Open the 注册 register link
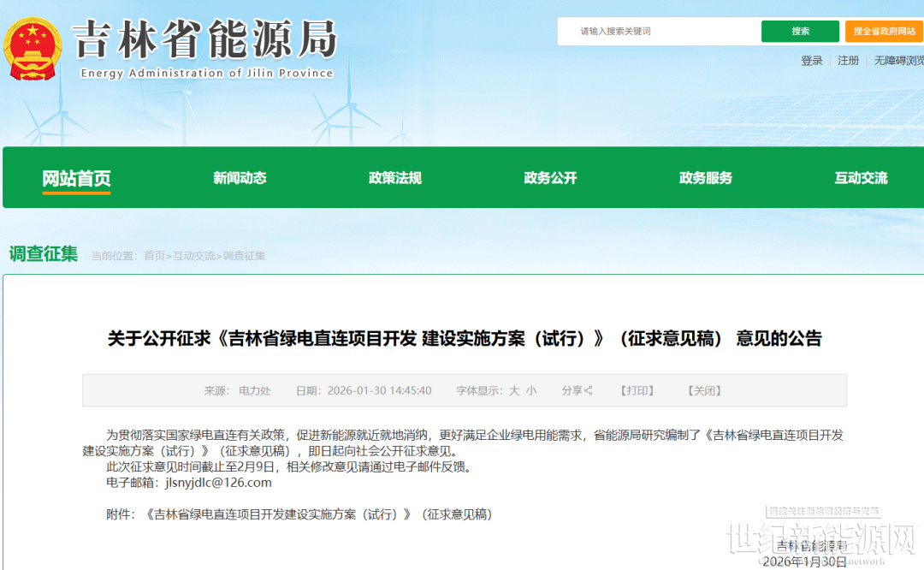Screen dimensions: 924x570 848,61
